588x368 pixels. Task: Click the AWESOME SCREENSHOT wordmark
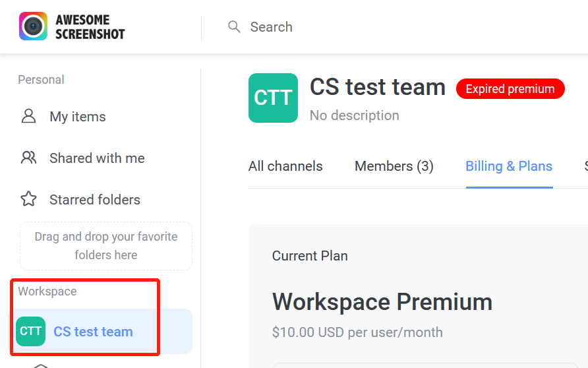[90, 26]
